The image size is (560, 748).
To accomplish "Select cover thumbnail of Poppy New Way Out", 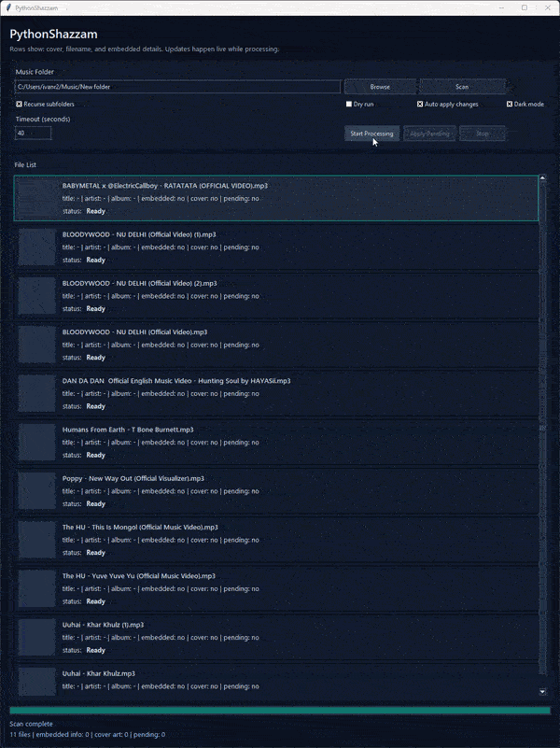I will point(37,491).
